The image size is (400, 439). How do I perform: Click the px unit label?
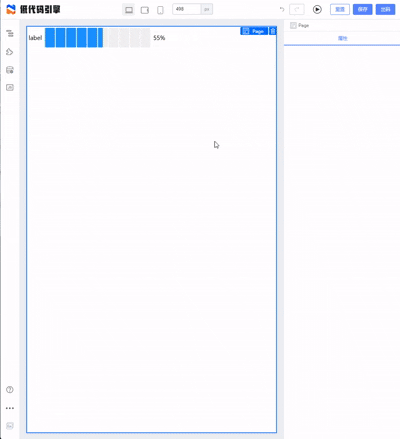(x=207, y=9)
